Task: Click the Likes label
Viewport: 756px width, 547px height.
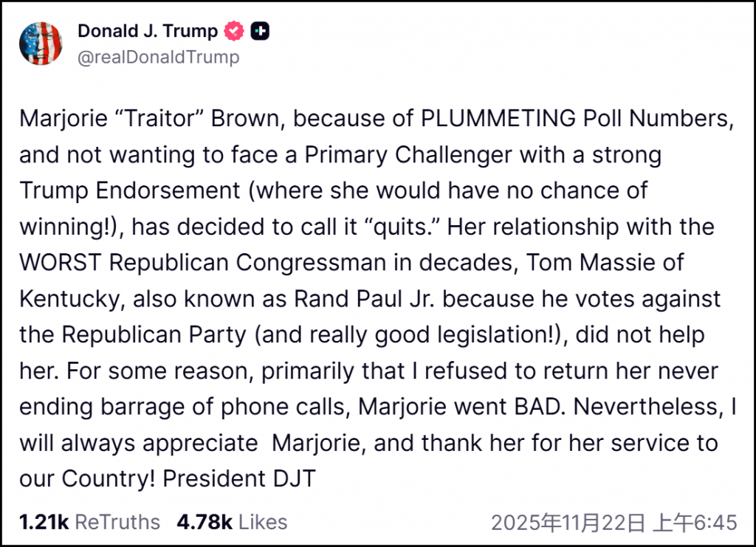Action: coord(264,523)
